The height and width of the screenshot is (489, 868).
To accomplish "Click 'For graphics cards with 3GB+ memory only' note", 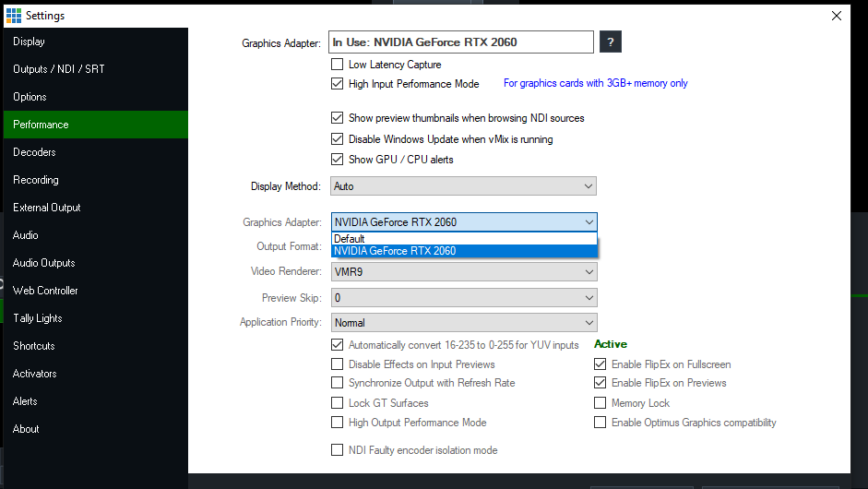I will point(596,83).
